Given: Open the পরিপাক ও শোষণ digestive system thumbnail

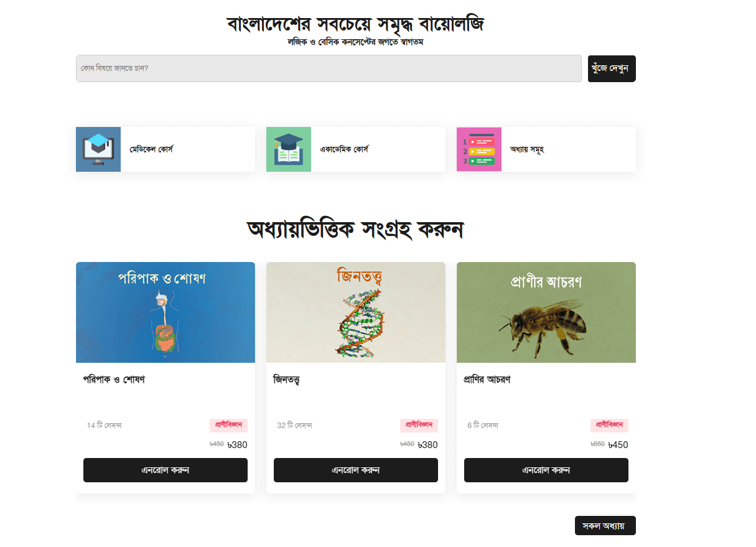Looking at the screenshot, I should tap(166, 312).
